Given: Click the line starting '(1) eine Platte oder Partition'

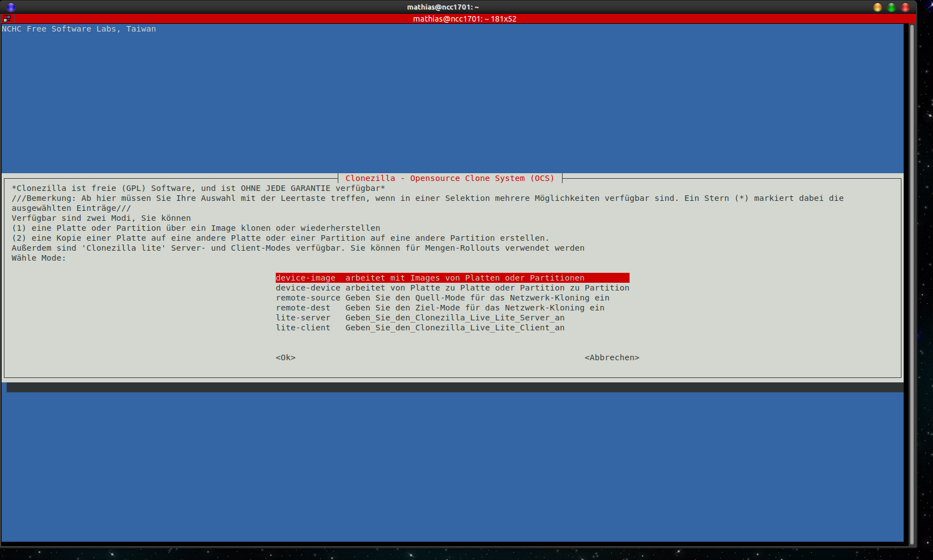Looking at the screenshot, I should pos(196,228).
